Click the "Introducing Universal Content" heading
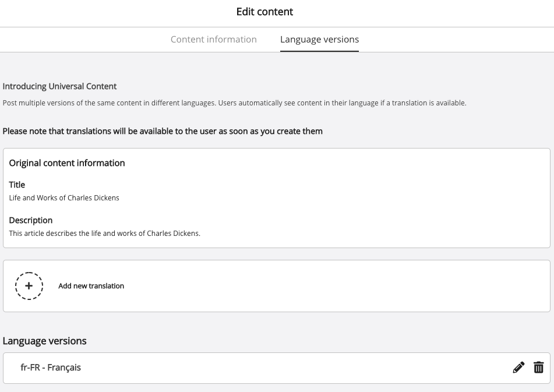The image size is (554, 392). tap(59, 86)
